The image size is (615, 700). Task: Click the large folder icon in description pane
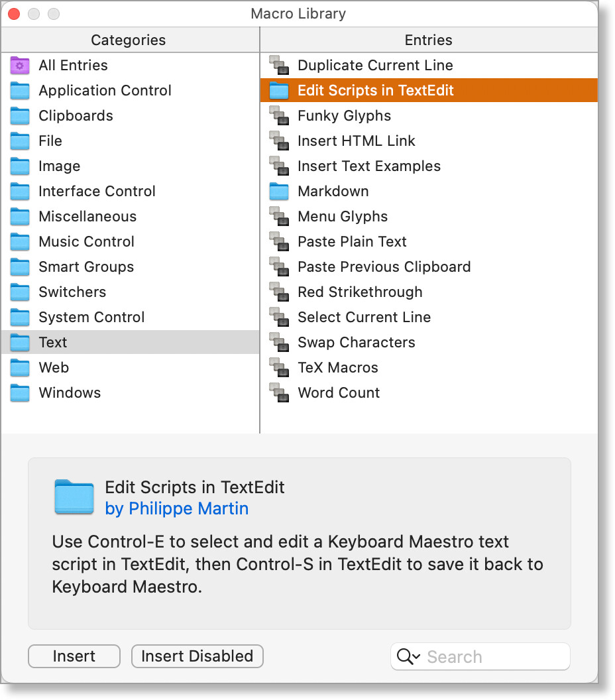coord(74,497)
